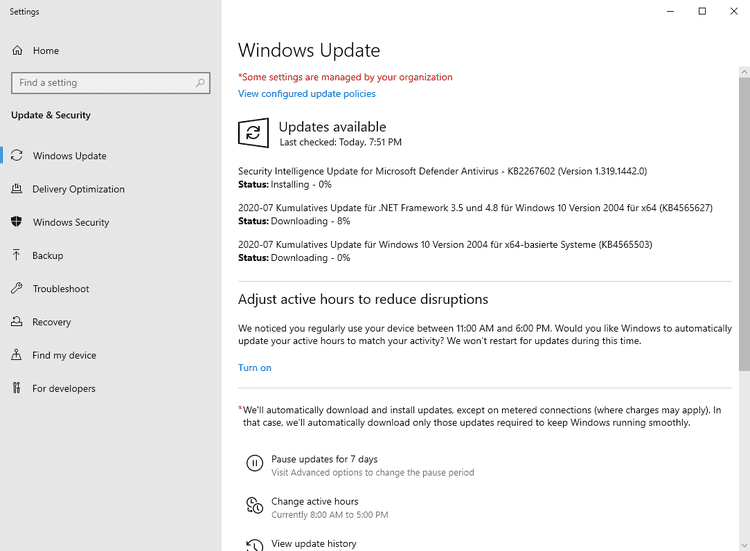Click the red 'managed by your organization' notice
The width and height of the screenshot is (750, 551).
345,77
